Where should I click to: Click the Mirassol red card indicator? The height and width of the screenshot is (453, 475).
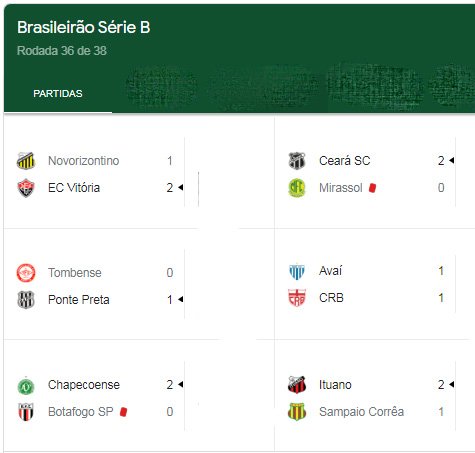tap(372, 188)
